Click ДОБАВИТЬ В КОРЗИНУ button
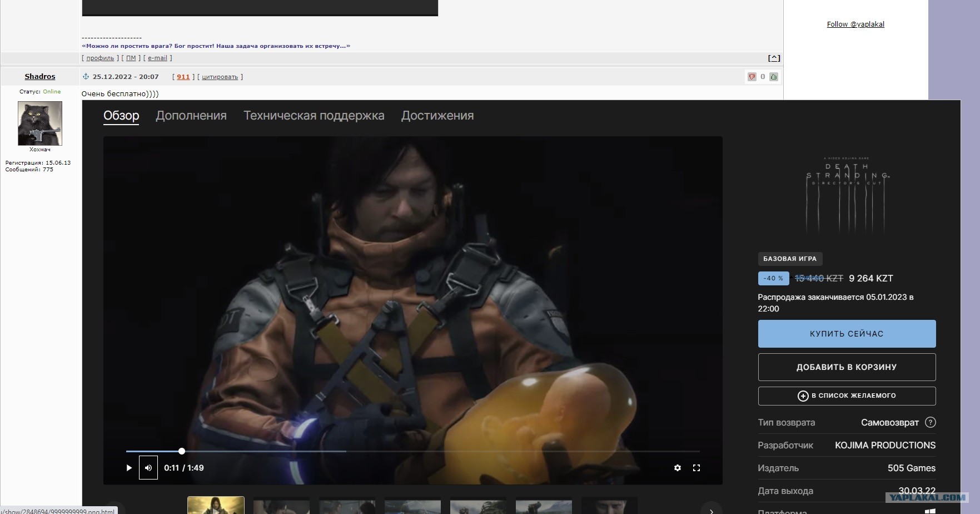 click(847, 367)
